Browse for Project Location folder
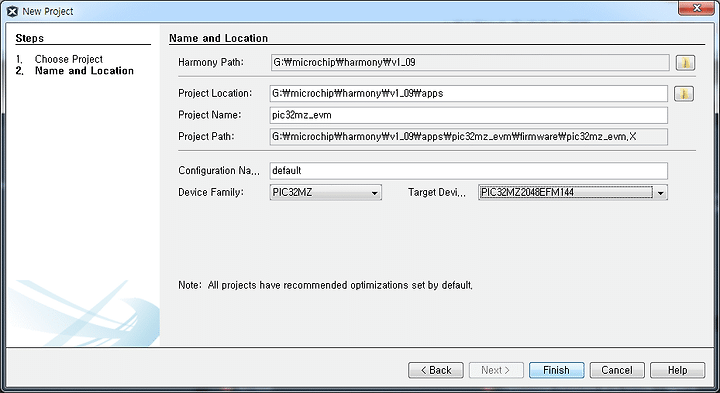Screen dimensions: 720x393 [x=684, y=94]
